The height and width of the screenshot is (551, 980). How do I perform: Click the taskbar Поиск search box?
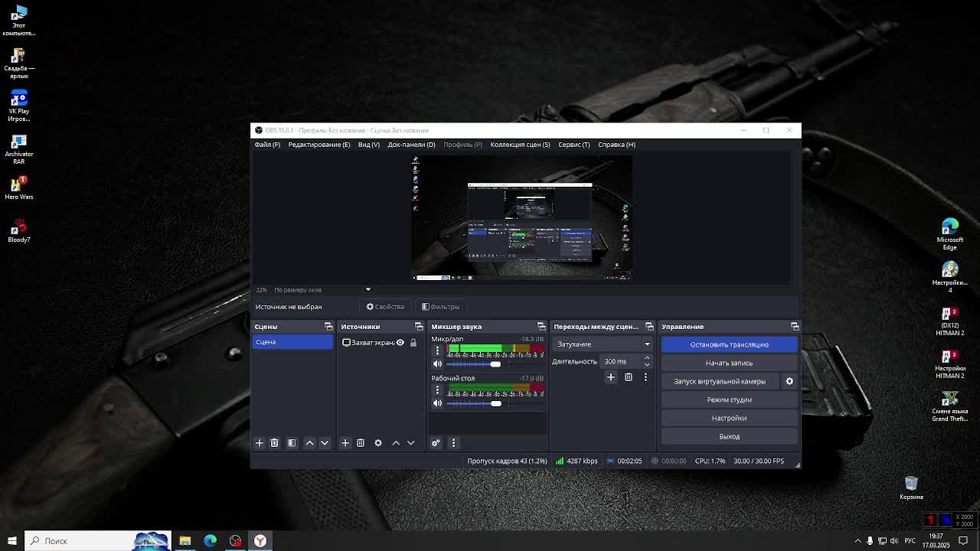tap(97, 541)
